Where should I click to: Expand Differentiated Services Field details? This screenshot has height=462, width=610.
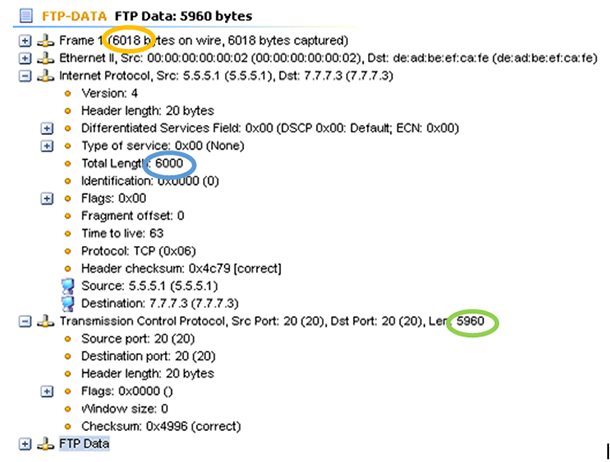(46, 128)
